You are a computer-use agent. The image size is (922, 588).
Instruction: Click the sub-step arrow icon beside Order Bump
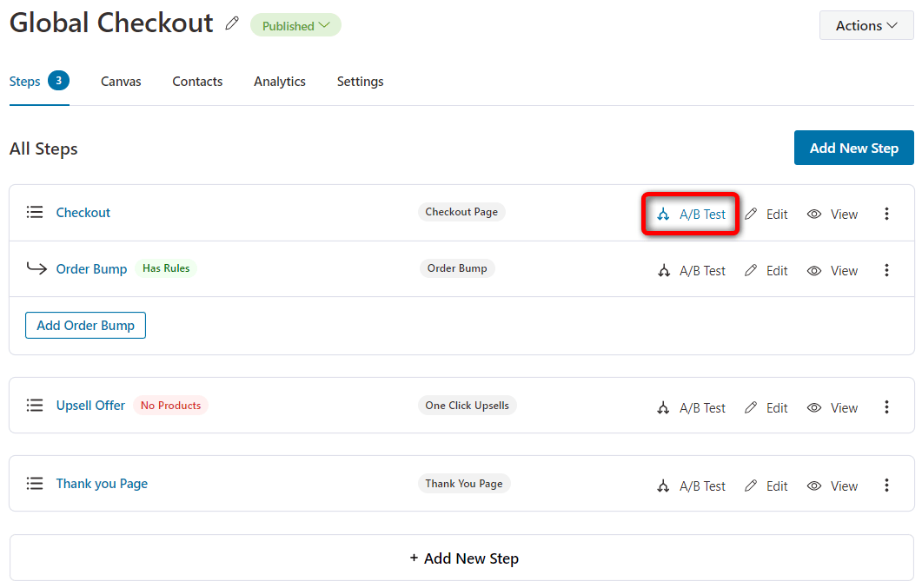(x=36, y=268)
